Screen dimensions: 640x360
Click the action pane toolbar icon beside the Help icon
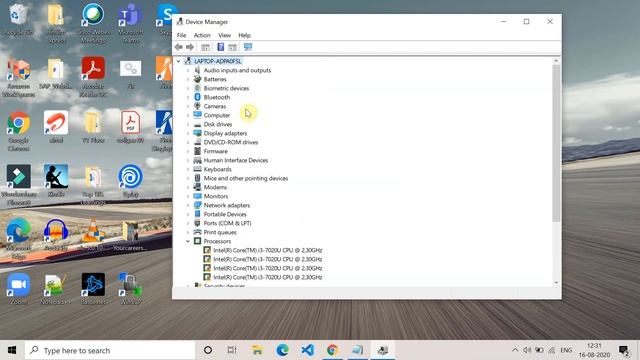point(233,47)
